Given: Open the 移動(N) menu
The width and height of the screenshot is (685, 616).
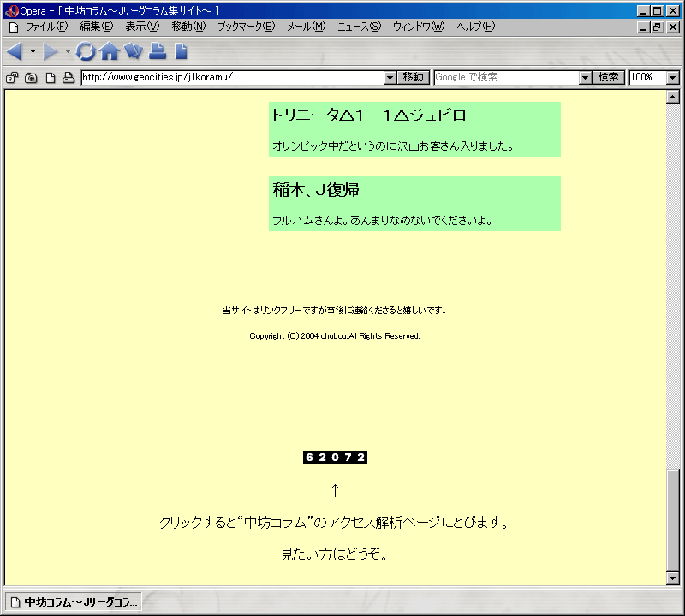Looking at the screenshot, I should [188, 27].
